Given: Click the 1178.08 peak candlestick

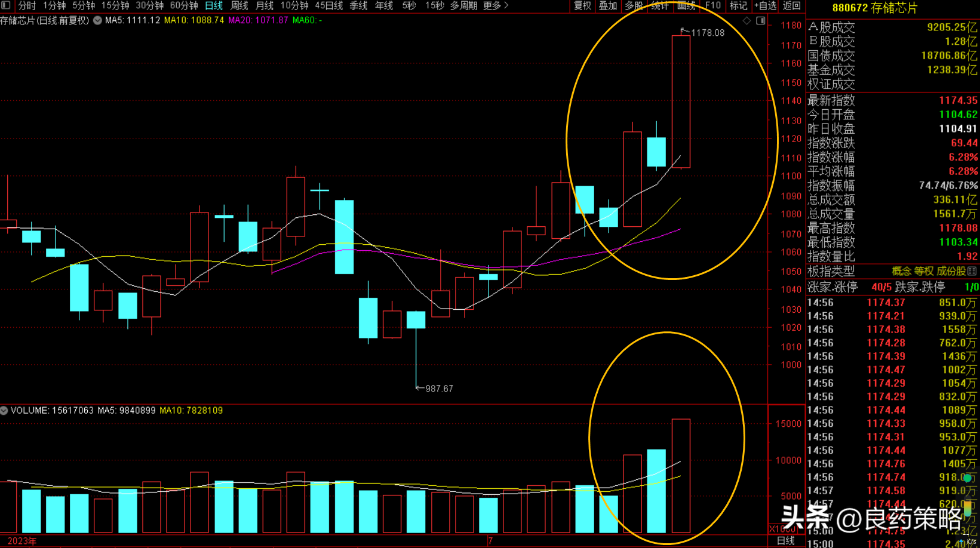Looking at the screenshot, I should click(x=681, y=101).
